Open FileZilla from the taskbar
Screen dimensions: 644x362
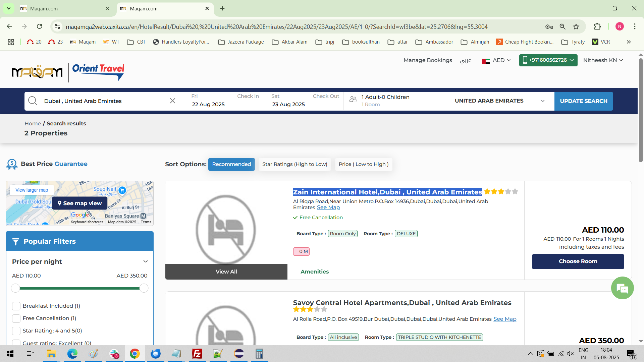[197, 354]
